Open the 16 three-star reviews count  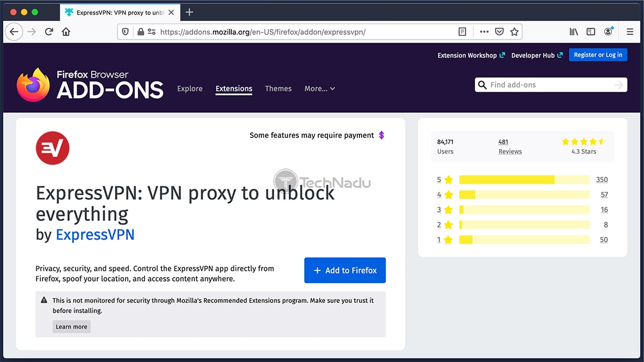tap(604, 210)
